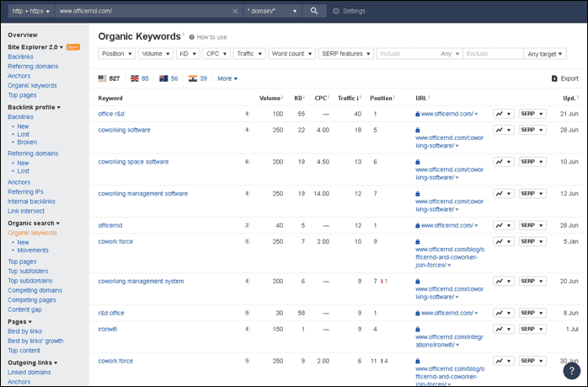Open the 'coworking software' keyword link
The height and width of the screenshot is (387, 588).
click(124, 130)
